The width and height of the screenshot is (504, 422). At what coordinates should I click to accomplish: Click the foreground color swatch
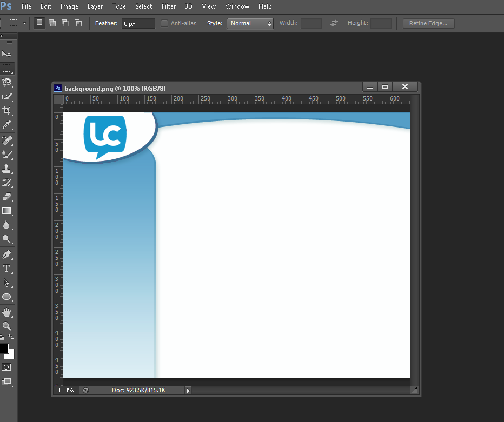(4, 349)
